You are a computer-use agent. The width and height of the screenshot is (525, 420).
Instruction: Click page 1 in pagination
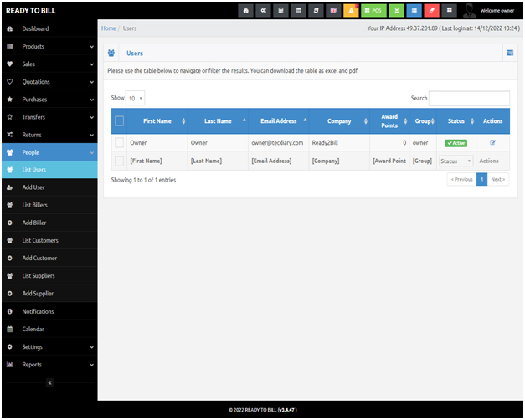click(x=481, y=180)
